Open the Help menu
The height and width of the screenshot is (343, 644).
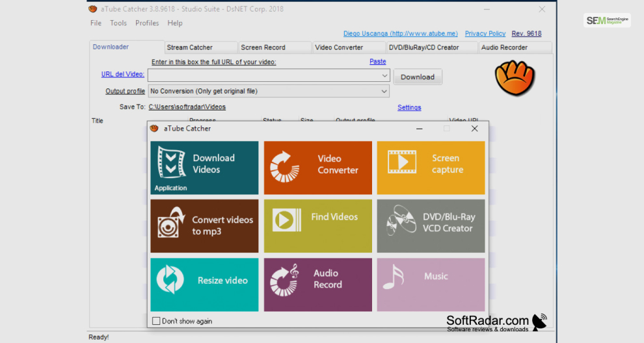pos(175,23)
